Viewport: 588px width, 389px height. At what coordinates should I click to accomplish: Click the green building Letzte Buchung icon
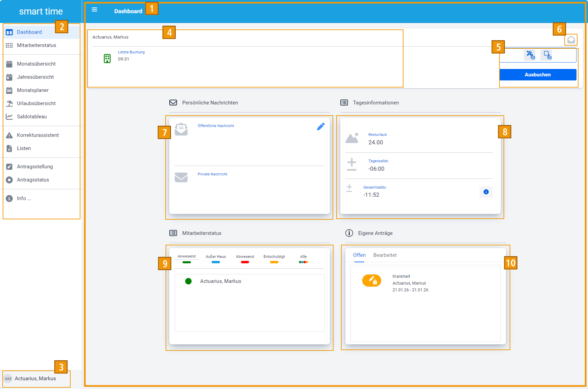coord(107,58)
